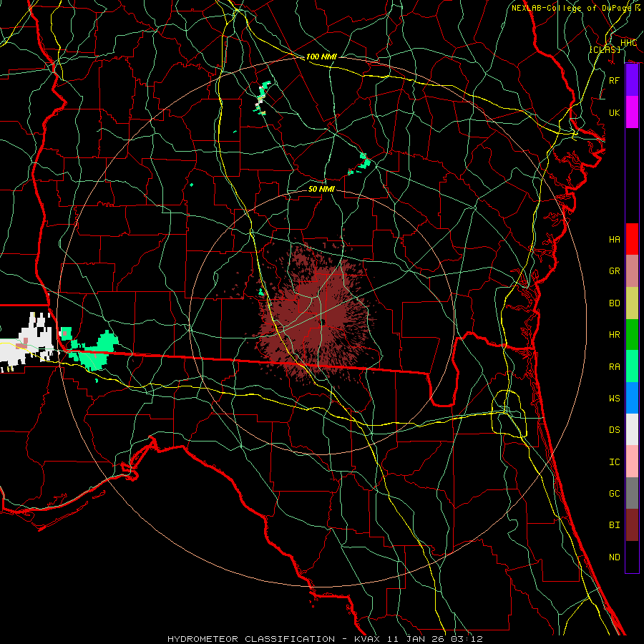Image resolution: width=644 pixels, height=644 pixels.
Task: Click the white dry snow echo region
Action: tap(26, 343)
